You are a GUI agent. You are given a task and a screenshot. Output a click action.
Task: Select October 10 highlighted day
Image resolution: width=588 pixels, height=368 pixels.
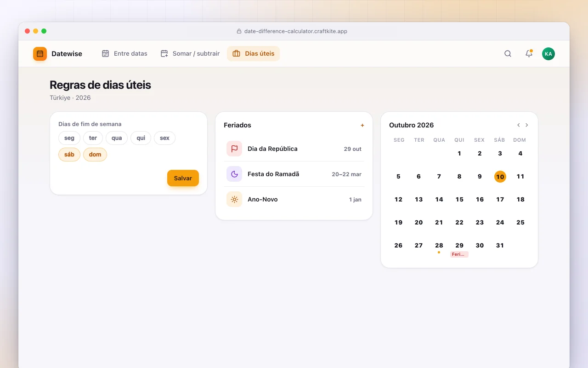pyautogui.click(x=500, y=177)
